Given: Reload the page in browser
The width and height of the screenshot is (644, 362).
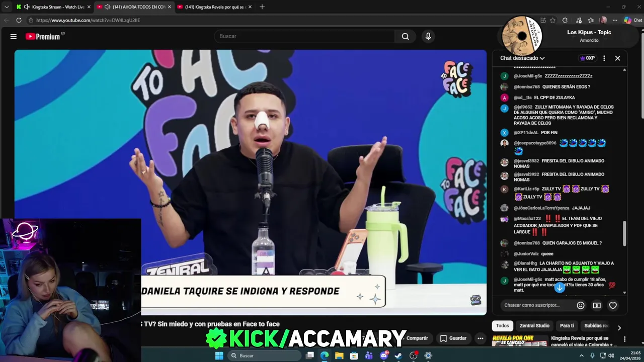Looking at the screenshot, I should [x=19, y=20].
